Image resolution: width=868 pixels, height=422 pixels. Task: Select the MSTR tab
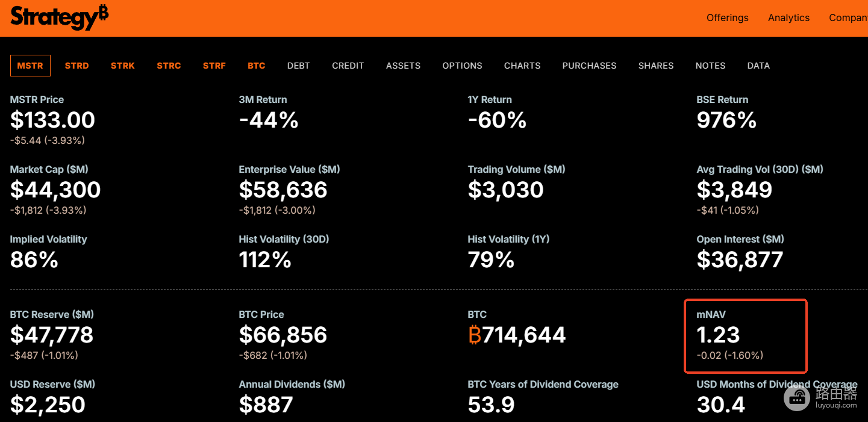point(30,66)
